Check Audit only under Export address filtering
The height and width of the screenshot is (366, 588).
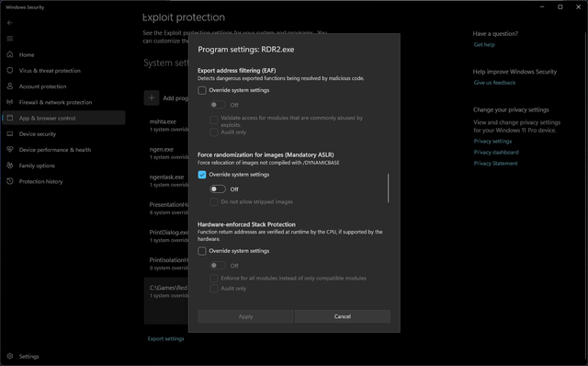click(x=214, y=132)
